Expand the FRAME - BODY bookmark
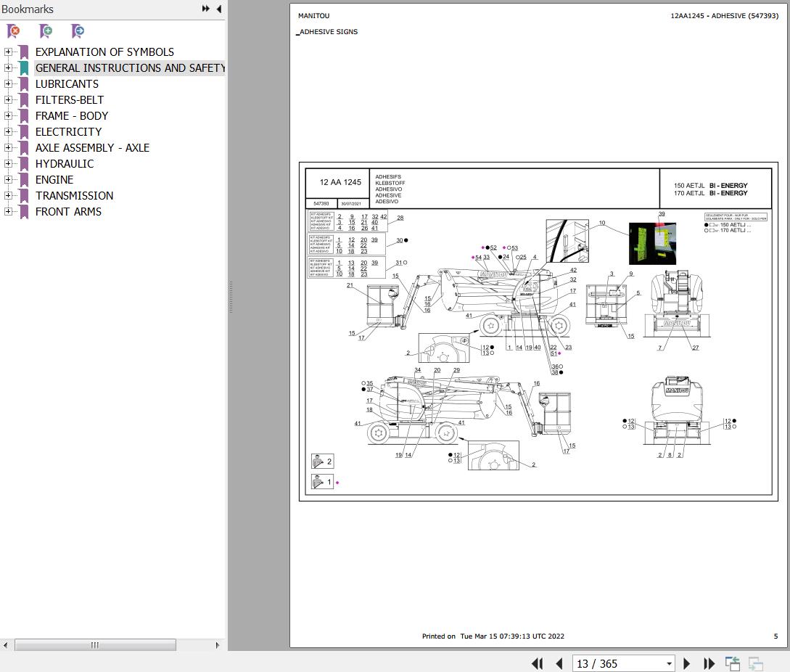The width and height of the screenshot is (790, 672). point(7,115)
